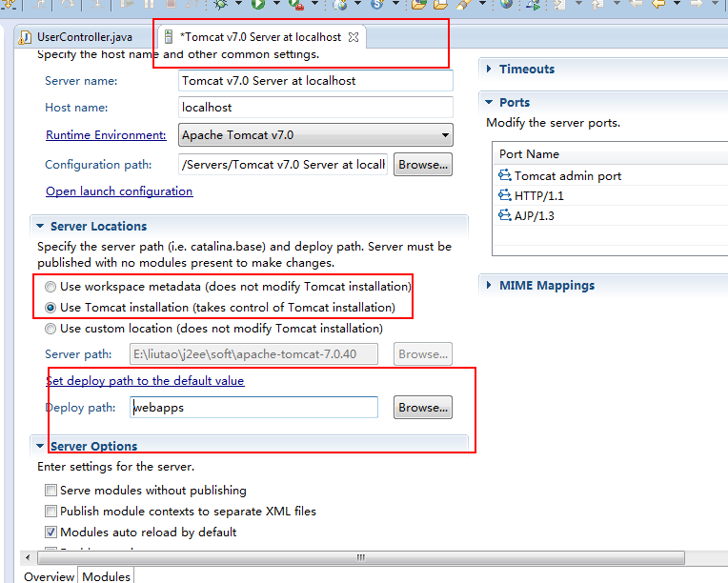Click Browse next to Deploy path
728x583 pixels.
tap(423, 407)
